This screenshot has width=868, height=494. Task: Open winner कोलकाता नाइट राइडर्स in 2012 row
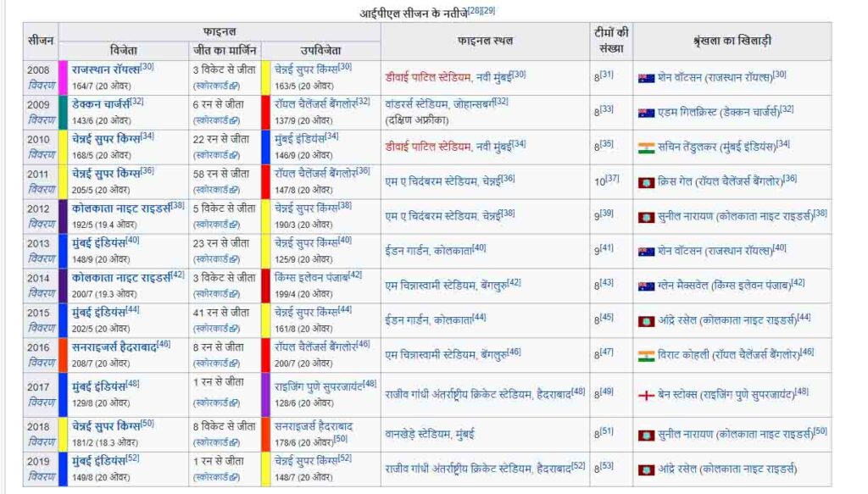(x=121, y=208)
